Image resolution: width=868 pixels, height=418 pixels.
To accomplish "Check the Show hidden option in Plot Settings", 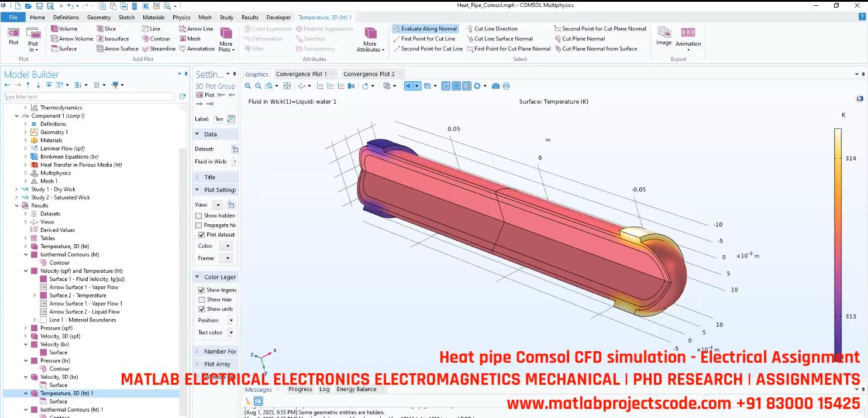I will pos(199,215).
